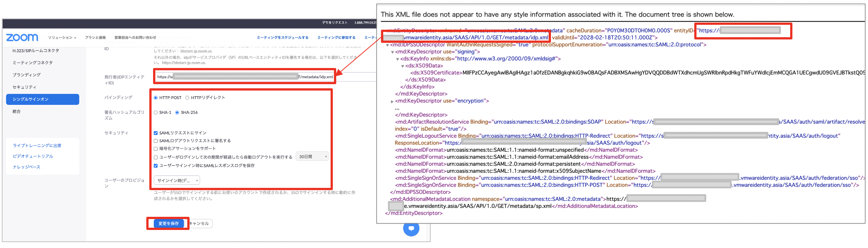Select the SHA-256 hash algorithm
The width and height of the screenshot is (868, 248).
coord(177,113)
